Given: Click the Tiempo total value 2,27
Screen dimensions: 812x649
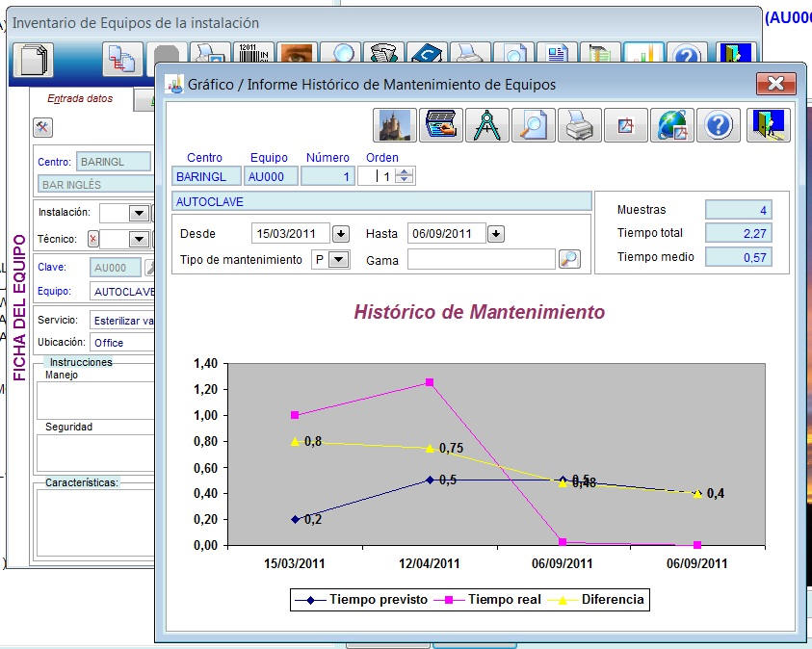Looking at the screenshot, I should click(739, 233).
